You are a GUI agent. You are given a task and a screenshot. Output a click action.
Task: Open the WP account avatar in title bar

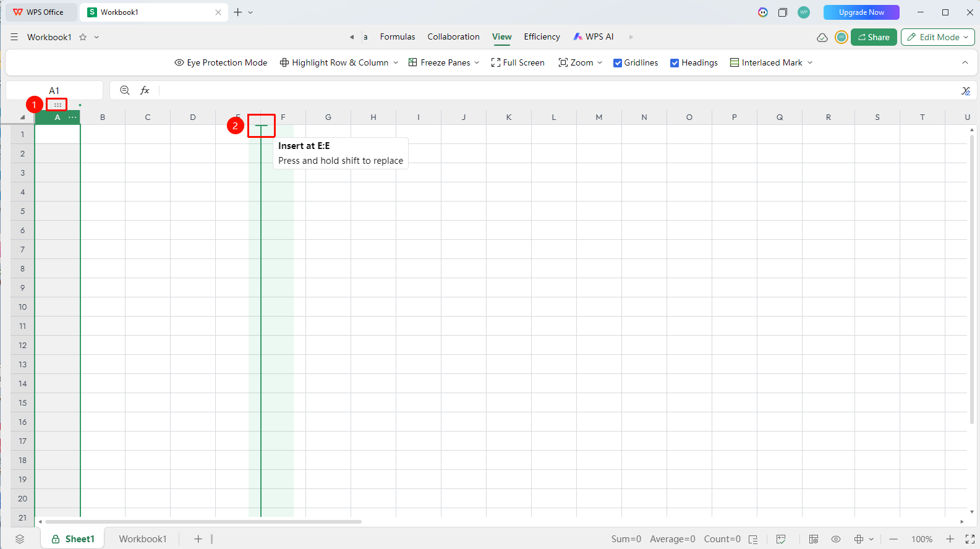point(804,12)
